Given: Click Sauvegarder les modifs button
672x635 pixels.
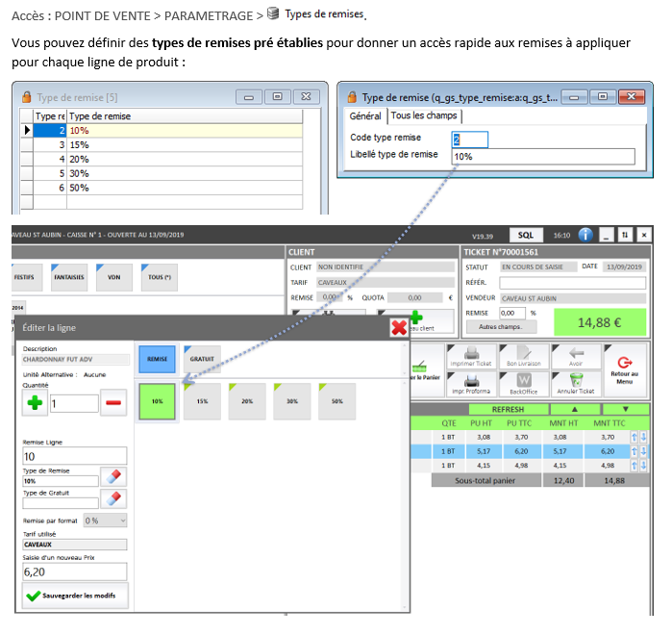Looking at the screenshot, I should (x=75, y=596).
